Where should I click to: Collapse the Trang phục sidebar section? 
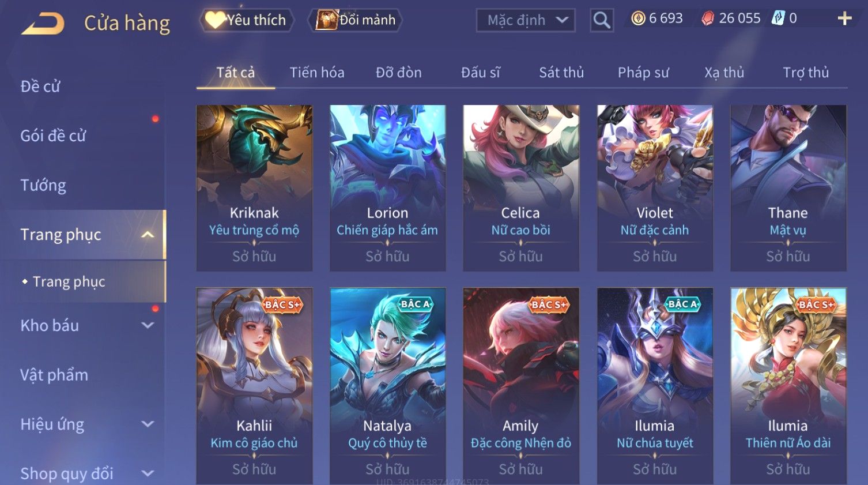148,235
